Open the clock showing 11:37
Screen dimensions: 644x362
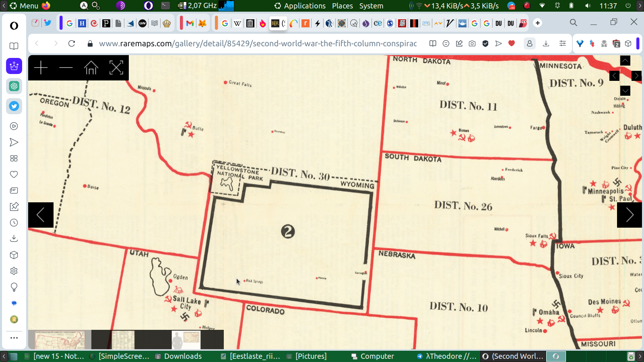(608, 6)
